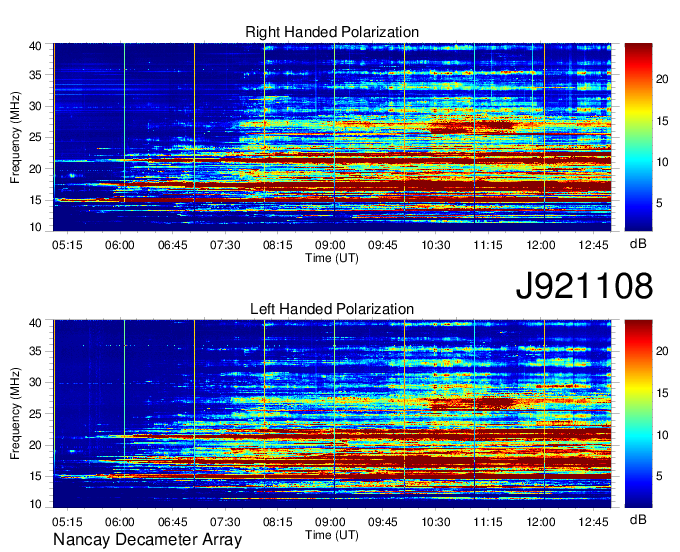Viewport: 680px width, 552px height.
Task: Click 07:30 time tick of right-handed plot
Action: click(225, 245)
